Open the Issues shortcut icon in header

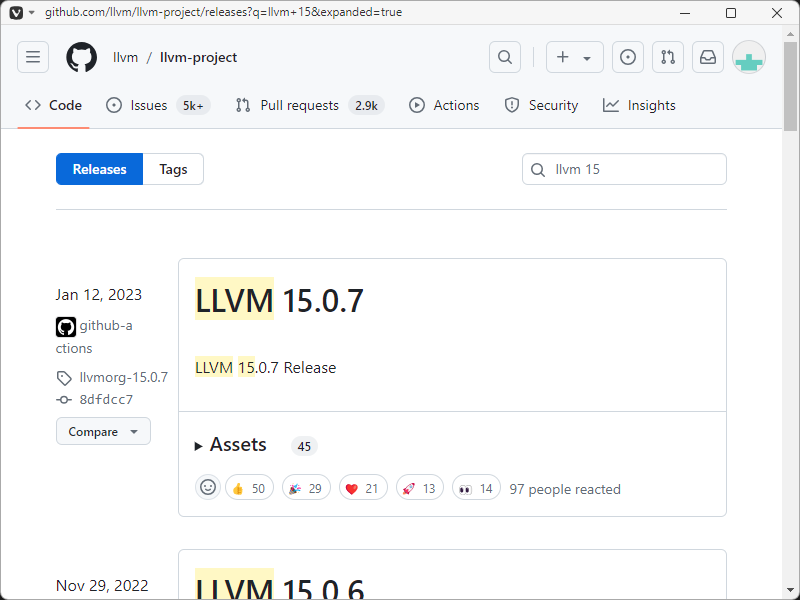tap(628, 57)
